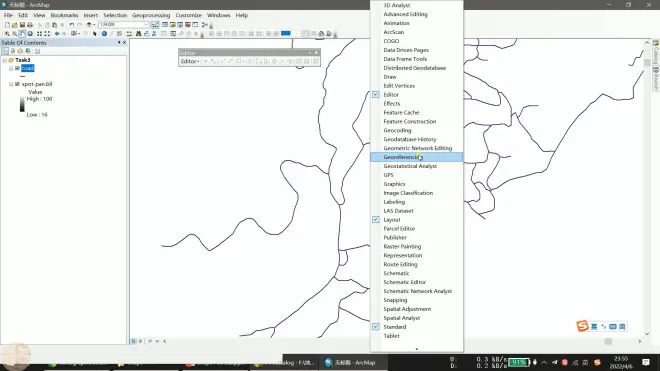This screenshot has height=371, width=660.
Task: Click the Add Data toolbar icon
Action: [89, 25]
